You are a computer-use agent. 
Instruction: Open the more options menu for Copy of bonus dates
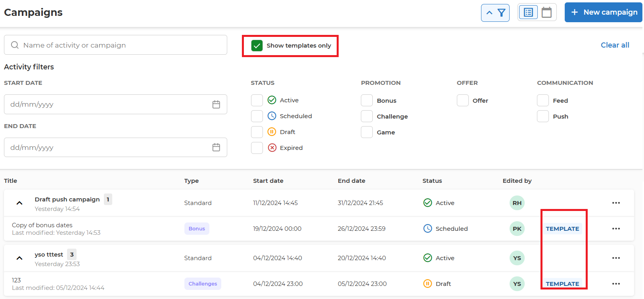(x=616, y=229)
